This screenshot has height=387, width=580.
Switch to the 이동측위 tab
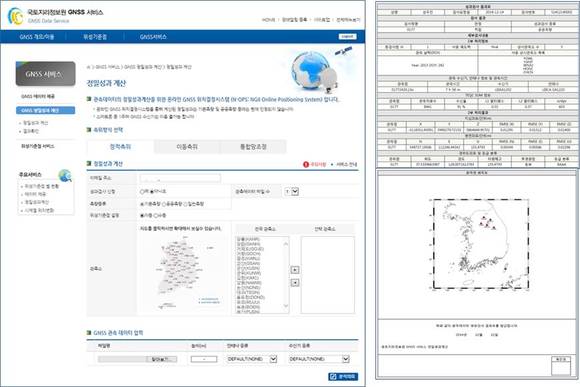point(187,147)
